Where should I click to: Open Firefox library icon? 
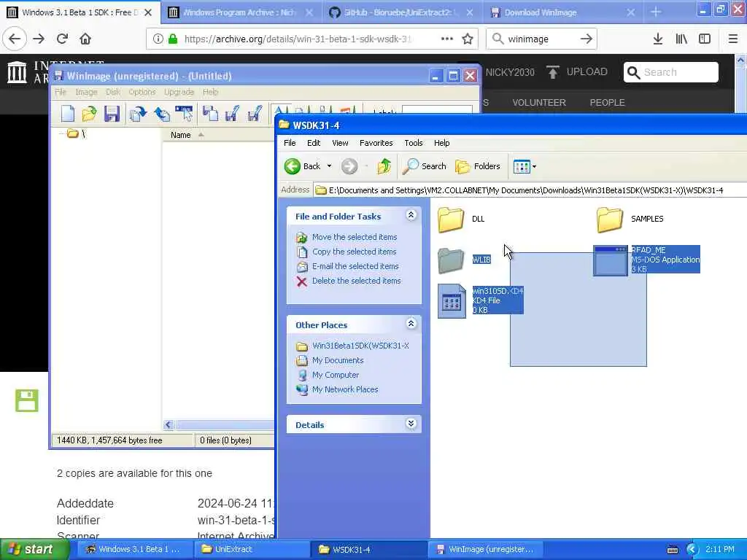tap(681, 39)
